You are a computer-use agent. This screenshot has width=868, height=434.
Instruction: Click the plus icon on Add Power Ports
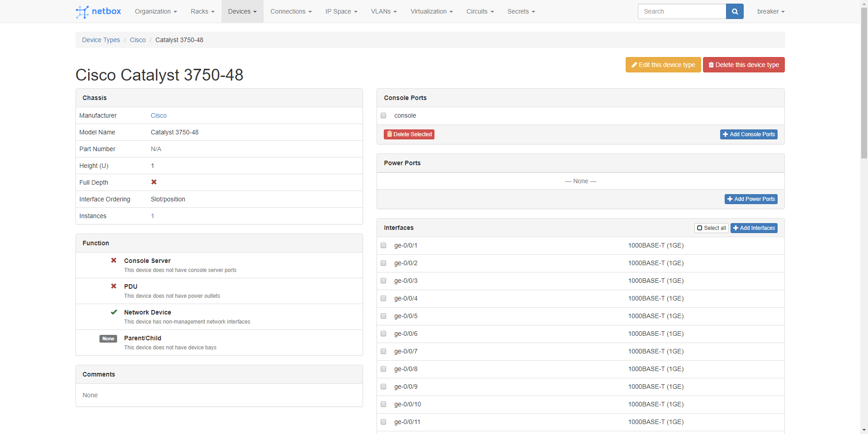pyautogui.click(x=729, y=199)
